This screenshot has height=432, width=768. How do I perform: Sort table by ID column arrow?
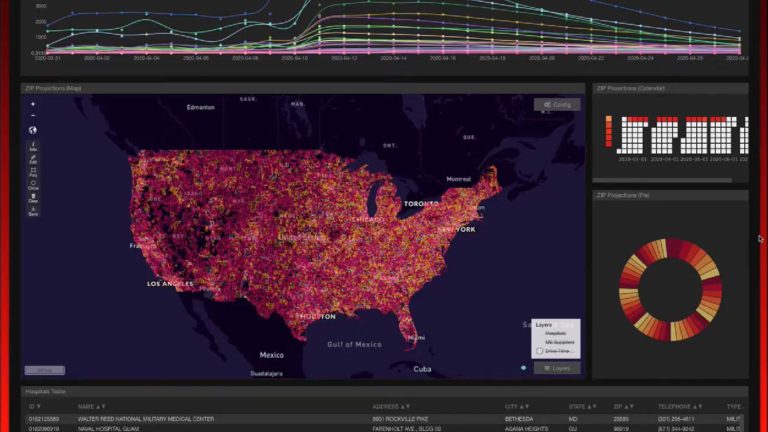tap(36, 407)
